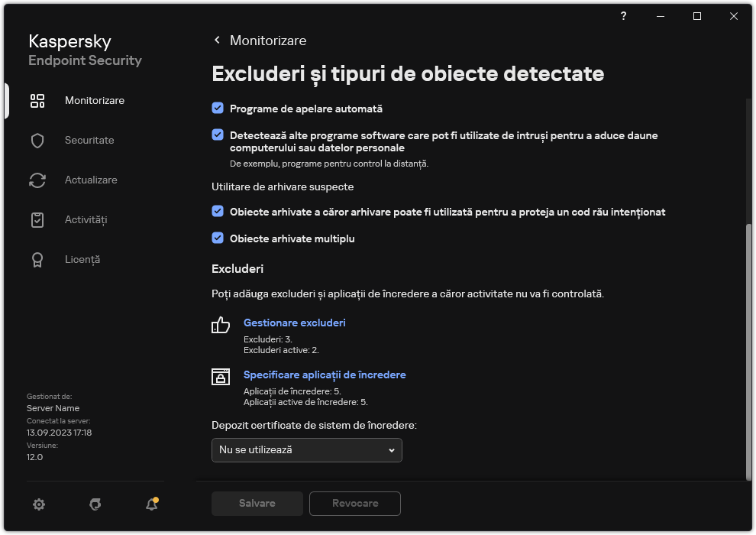Open support via the Kaspersky logo icon
The width and height of the screenshot is (756, 535).
click(95, 504)
